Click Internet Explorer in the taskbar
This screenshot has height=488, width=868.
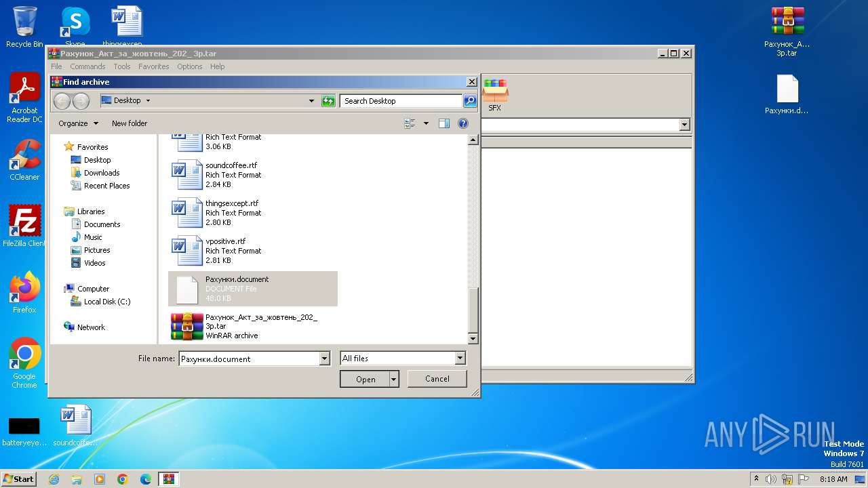(54, 479)
